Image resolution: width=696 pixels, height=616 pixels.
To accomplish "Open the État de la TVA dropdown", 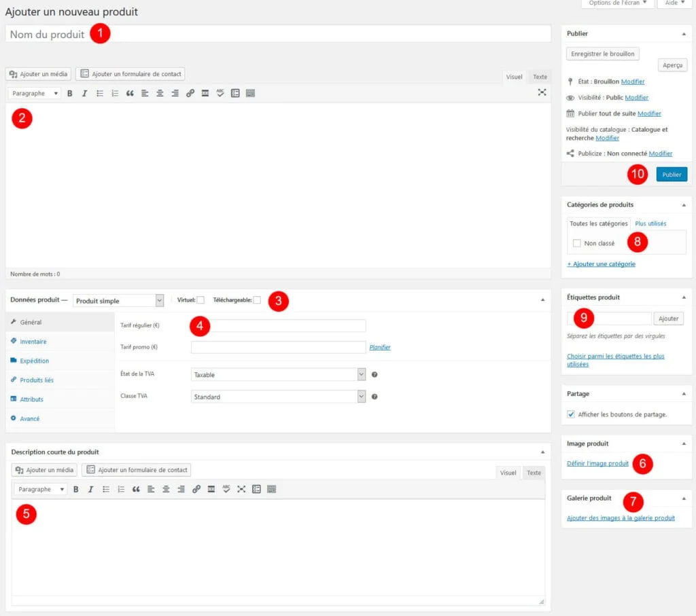I will (x=278, y=374).
